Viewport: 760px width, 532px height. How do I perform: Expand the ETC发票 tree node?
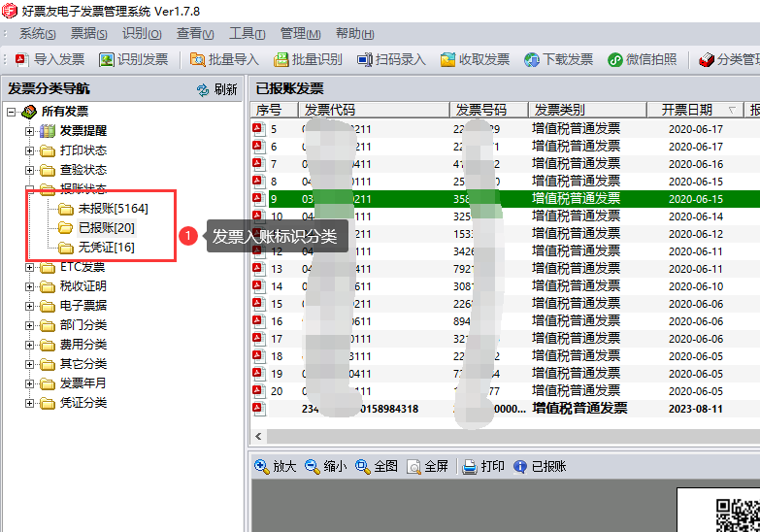30,267
